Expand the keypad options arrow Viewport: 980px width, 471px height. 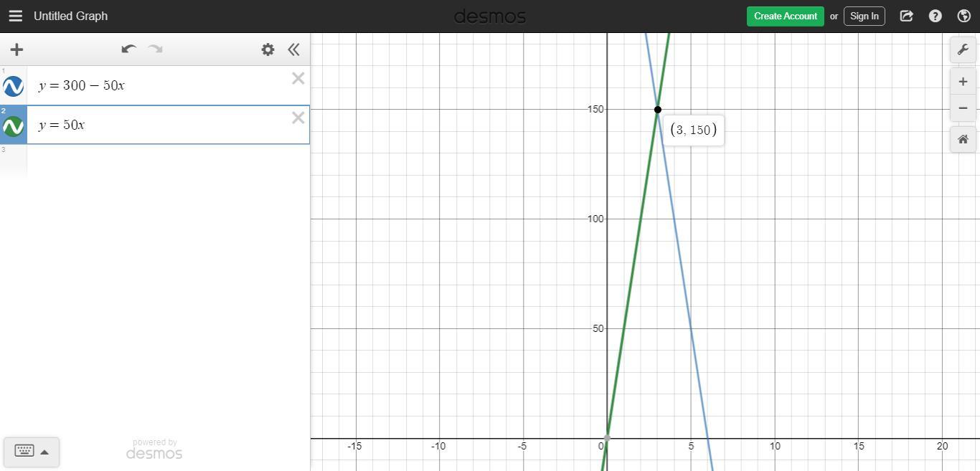(44, 452)
